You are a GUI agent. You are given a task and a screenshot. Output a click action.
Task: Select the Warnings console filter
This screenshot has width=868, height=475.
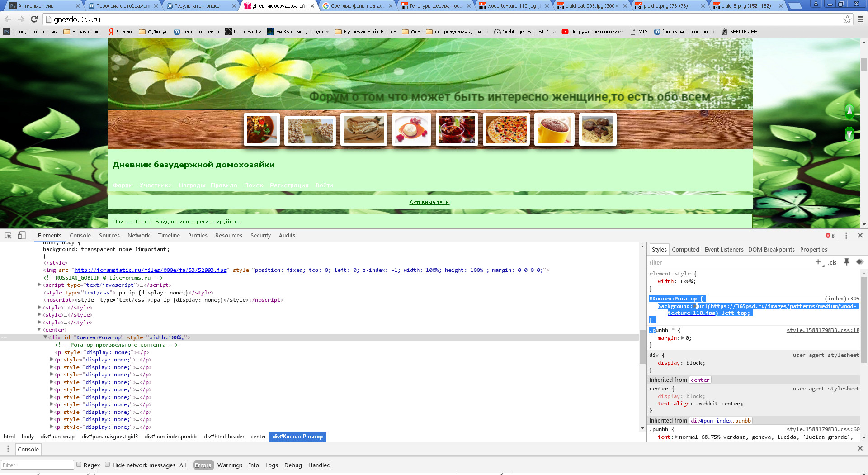coord(230,465)
